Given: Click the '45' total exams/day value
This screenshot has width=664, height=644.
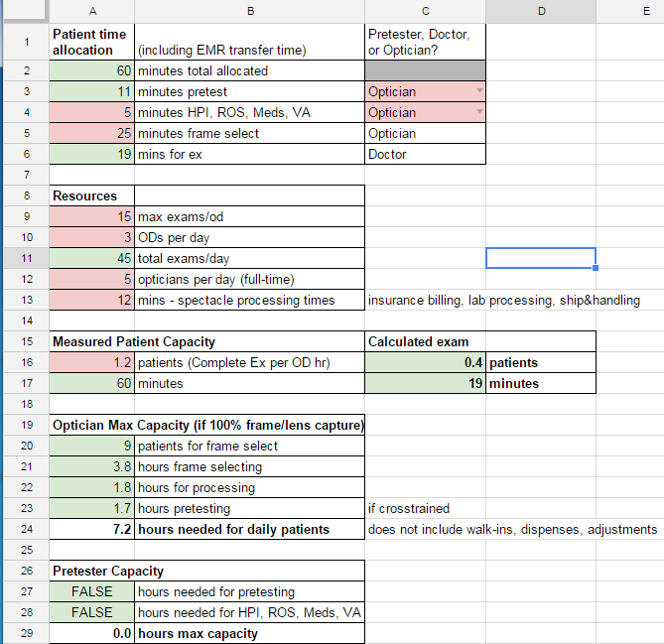Looking at the screenshot, I should click(92, 258).
